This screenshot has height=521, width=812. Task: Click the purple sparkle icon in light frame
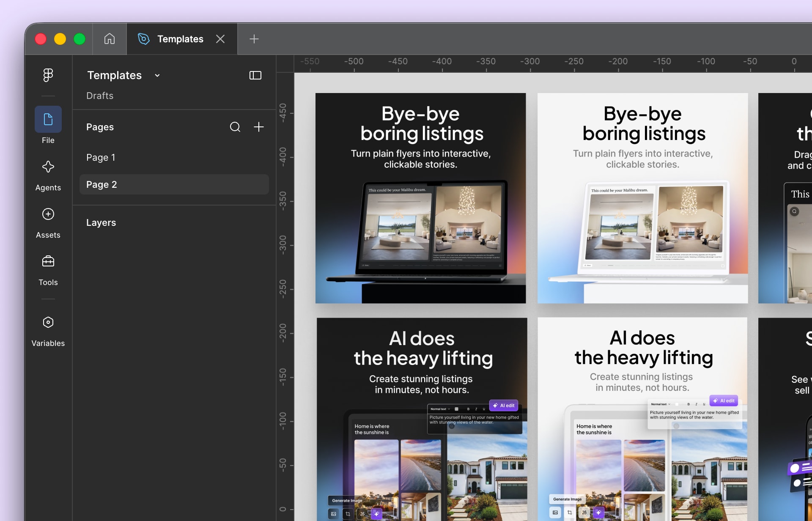[x=598, y=513]
